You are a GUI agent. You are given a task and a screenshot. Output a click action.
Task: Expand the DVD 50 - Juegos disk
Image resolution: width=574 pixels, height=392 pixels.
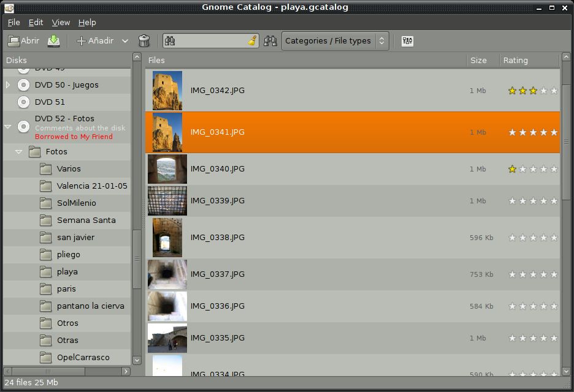(x=8, y=85)
